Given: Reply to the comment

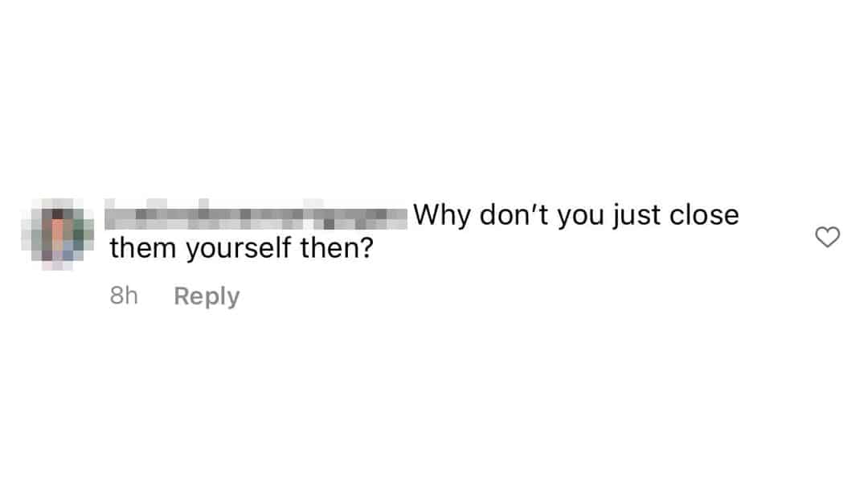Looking at the screenshot, I should tap(207, 296).
